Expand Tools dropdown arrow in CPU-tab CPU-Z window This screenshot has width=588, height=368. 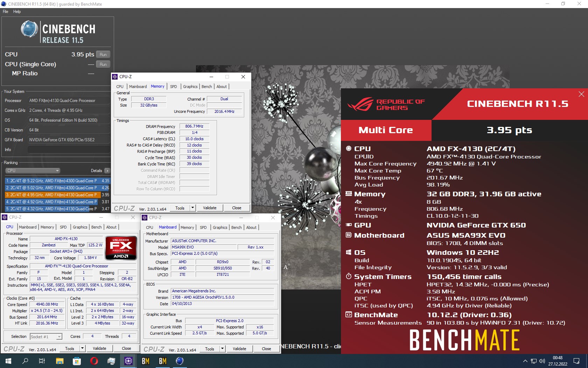(82, 348)
